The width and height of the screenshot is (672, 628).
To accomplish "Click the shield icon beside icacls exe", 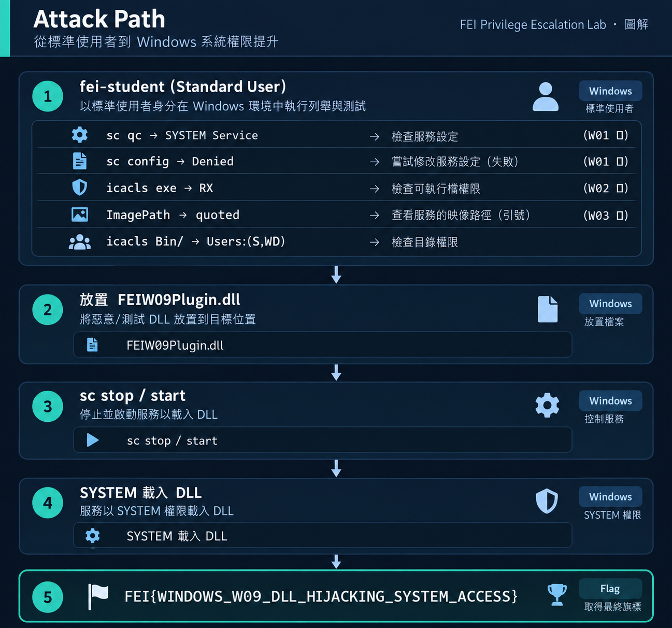I will click(80, 188).
